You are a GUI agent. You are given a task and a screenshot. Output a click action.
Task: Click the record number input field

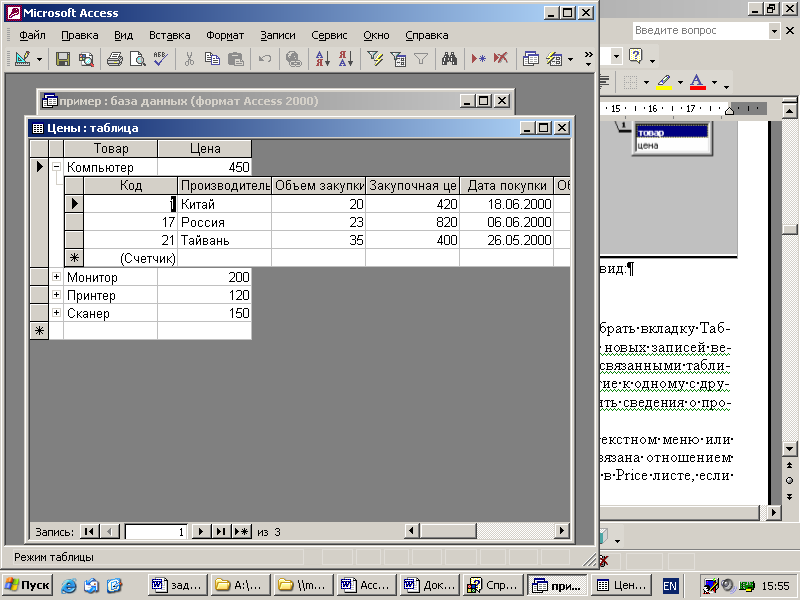(x=155, y=532)
